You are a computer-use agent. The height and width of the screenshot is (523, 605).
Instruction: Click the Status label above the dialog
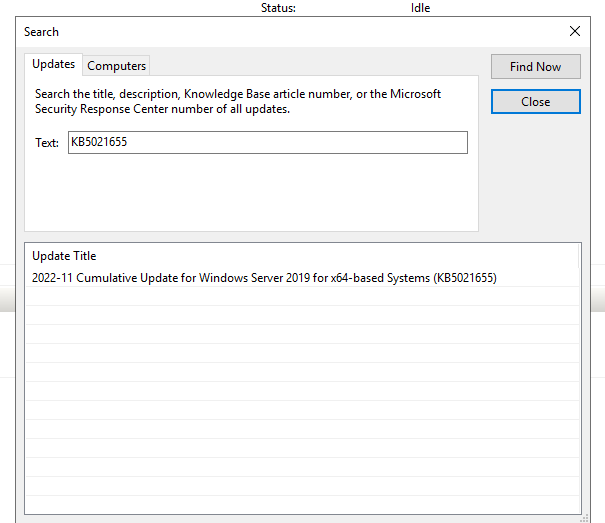278,8
